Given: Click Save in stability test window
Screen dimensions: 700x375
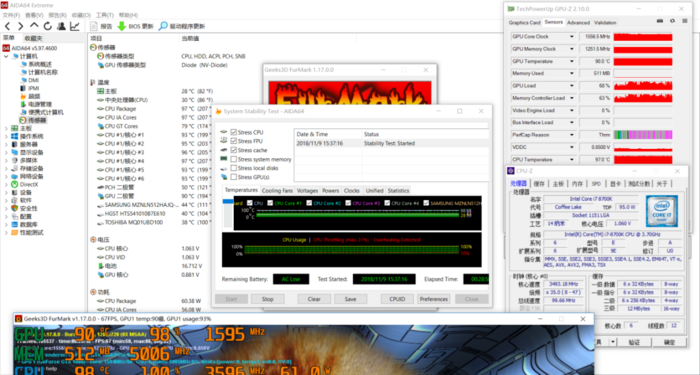Looking at the screenshot, I should pyautogui.click(x=350, y=299).
